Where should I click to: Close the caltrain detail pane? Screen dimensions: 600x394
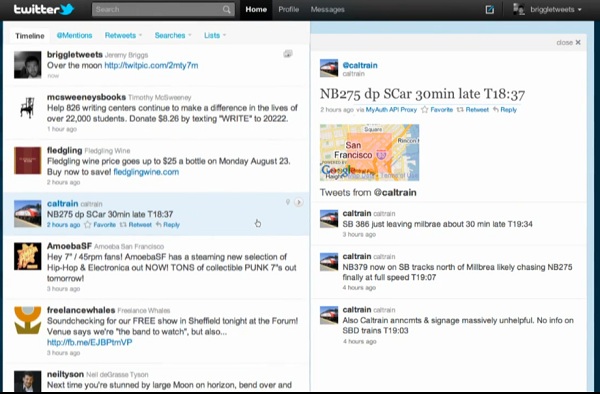(568, 42)
